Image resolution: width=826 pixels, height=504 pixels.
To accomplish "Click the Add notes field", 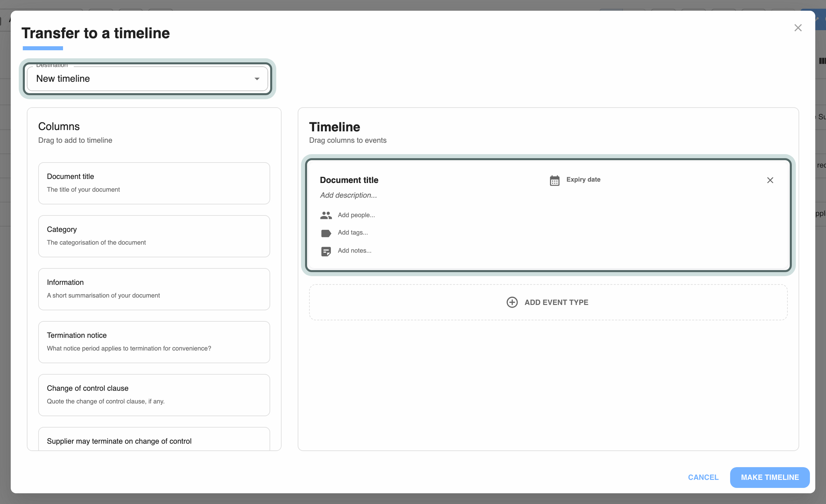I will click(354, 251).
